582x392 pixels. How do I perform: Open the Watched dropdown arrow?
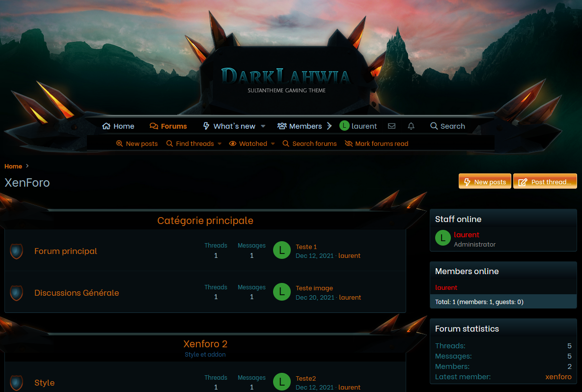coord(273,143)
